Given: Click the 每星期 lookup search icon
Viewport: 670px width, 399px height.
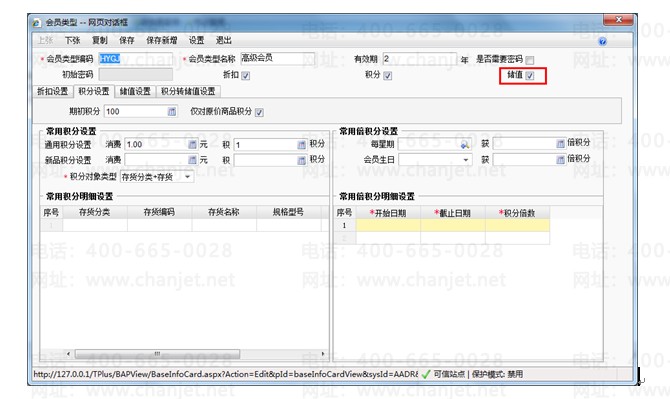Looking at the screenshot, I should point(465,144).
